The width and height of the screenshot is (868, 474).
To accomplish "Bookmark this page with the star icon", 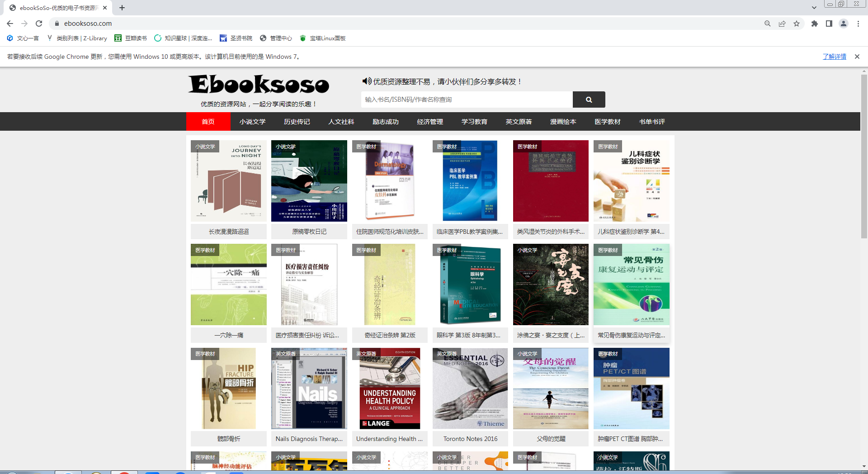I will point(797,24).
